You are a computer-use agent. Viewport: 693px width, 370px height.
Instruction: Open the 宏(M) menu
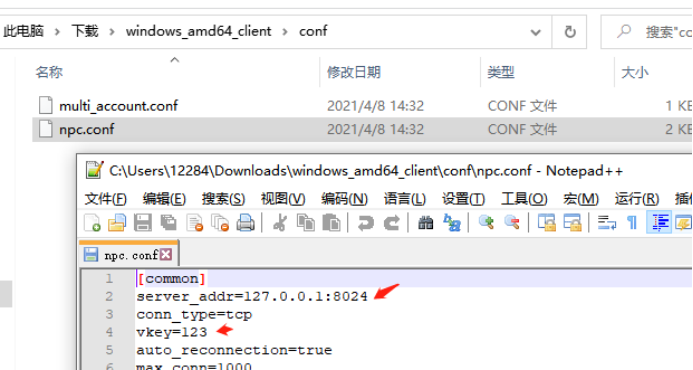(x=581, y=199)
